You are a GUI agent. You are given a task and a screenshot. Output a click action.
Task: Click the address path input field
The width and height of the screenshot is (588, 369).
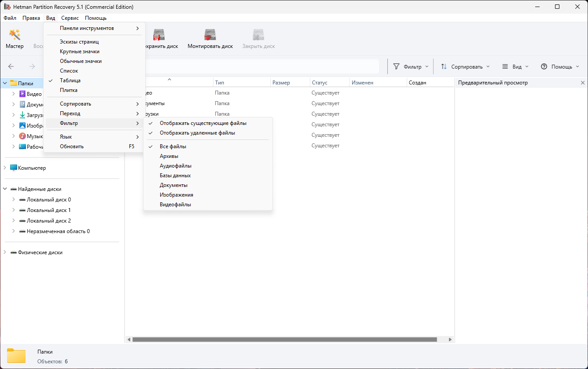[x=261, y=66]
